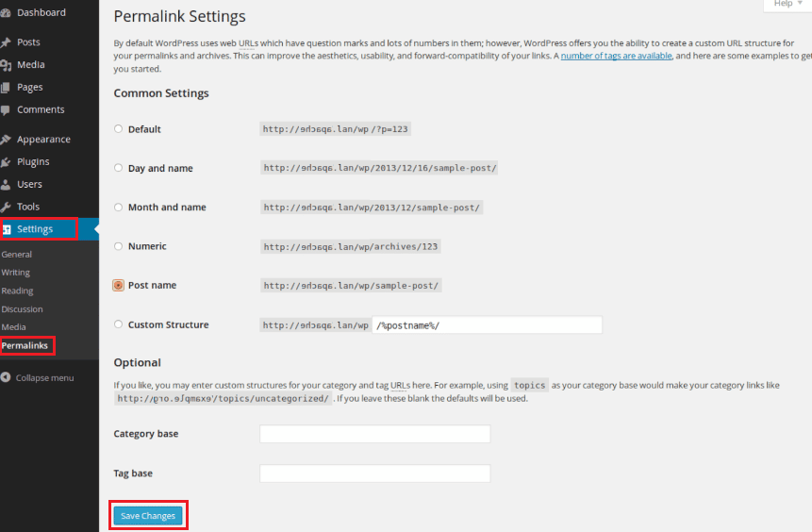Go to the Media menu

point(30,65)
